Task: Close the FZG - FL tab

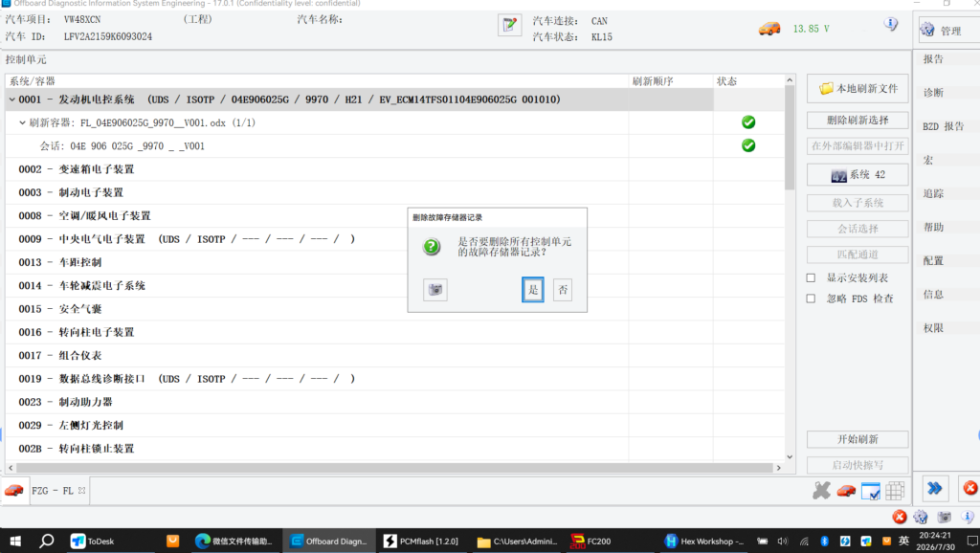Action: point(82,491)
